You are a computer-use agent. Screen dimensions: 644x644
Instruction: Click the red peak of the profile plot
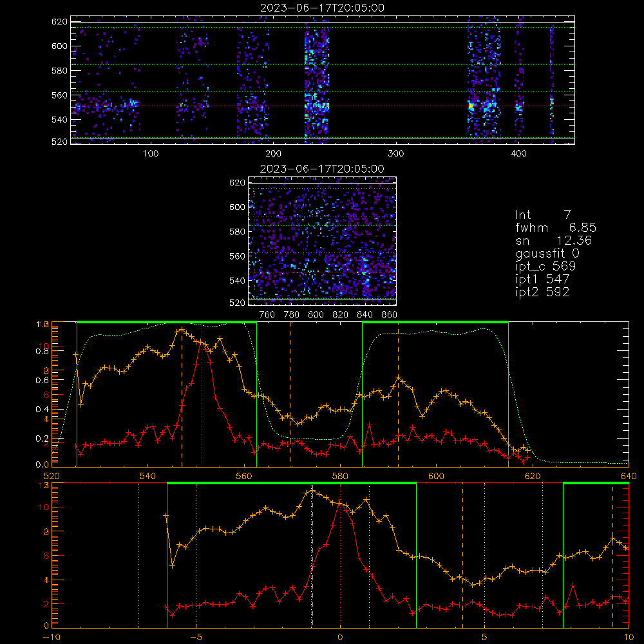pyautogui.click(x=202, y=342)
